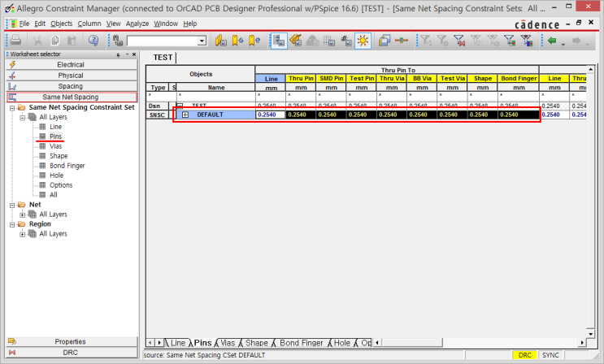
Task: Toggle the sixth funnel filter icon
Action: coord(510,40)
